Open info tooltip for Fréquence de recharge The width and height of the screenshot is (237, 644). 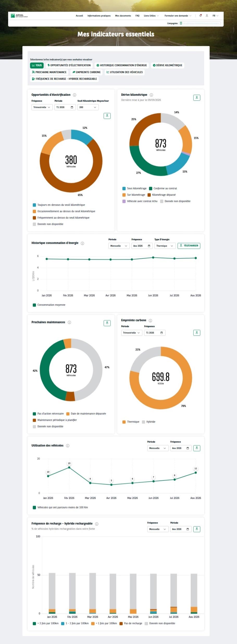point(97,524)
